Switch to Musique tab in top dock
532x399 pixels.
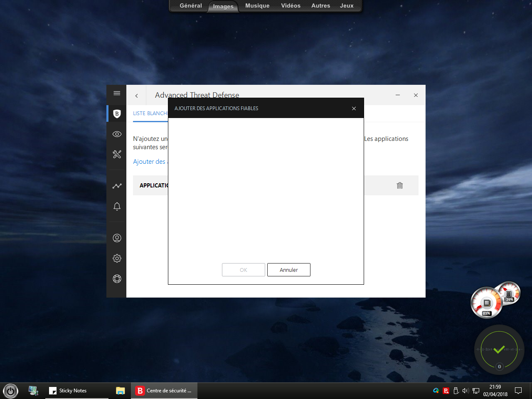(257, 6)
